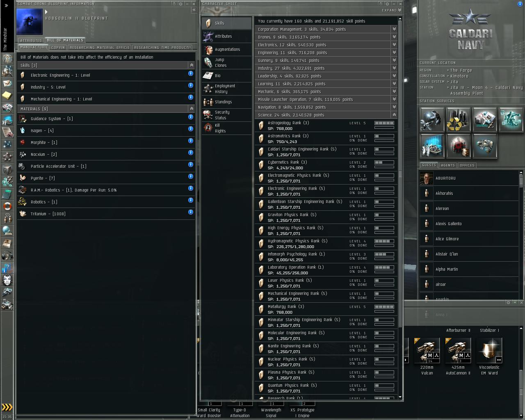
Task: Click the Guests list scrollbar
Action: (521, 180)
